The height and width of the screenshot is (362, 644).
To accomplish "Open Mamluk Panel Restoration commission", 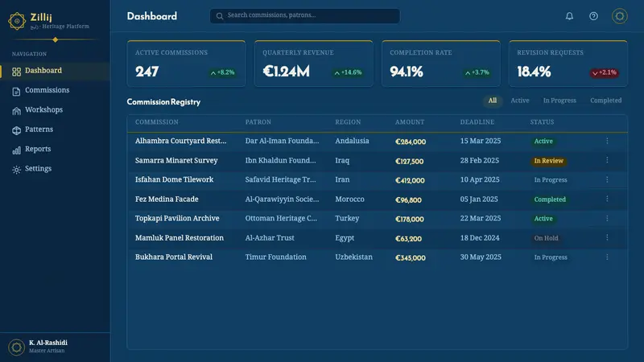I will [x=180, y=238].
